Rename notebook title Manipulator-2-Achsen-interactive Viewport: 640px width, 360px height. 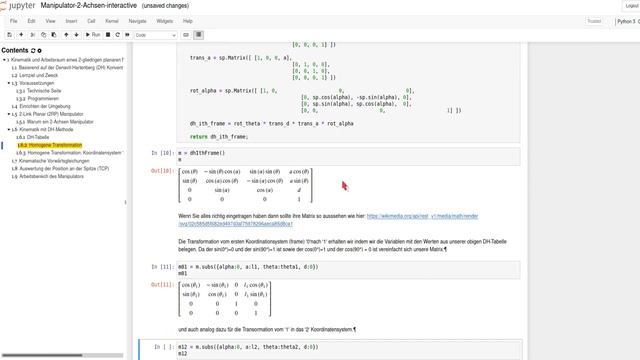coord(89,6)
